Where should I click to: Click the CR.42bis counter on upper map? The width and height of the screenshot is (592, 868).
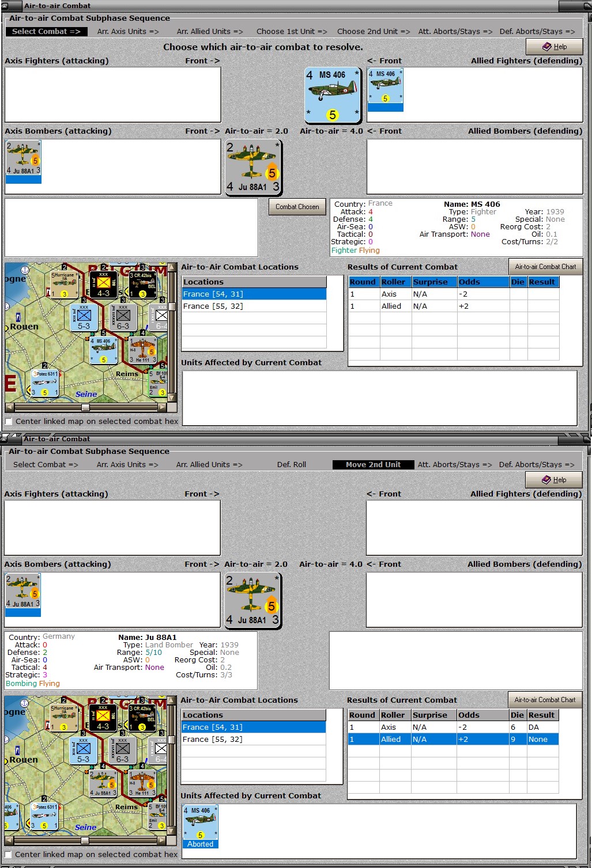pyautogui.click(x=142, y=284)
